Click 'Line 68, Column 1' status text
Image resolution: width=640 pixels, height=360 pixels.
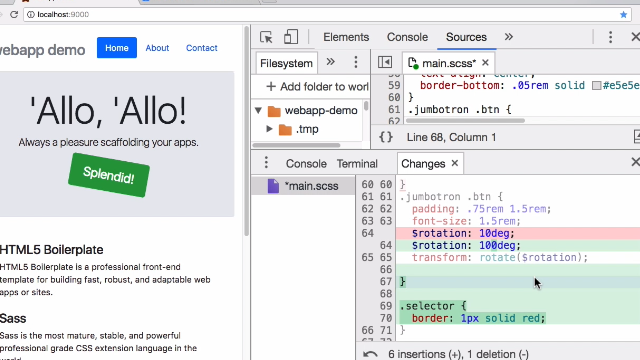pos(451,137)
